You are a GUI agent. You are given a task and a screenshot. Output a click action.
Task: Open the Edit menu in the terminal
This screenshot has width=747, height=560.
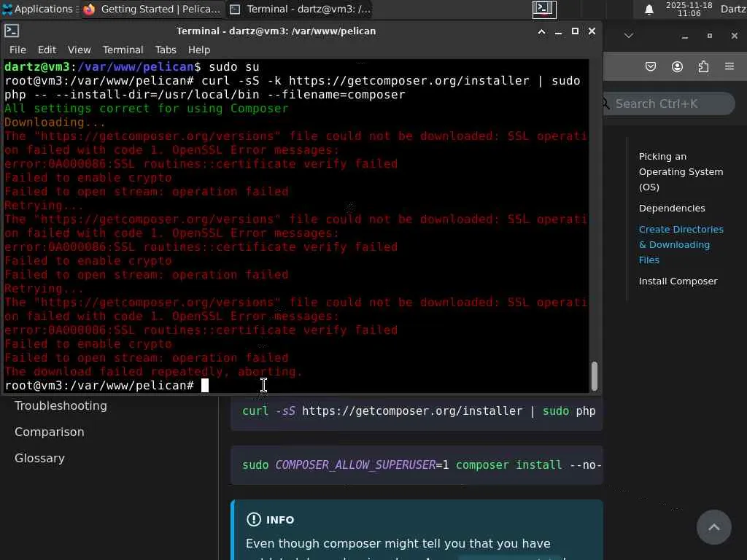coord(47,50)
